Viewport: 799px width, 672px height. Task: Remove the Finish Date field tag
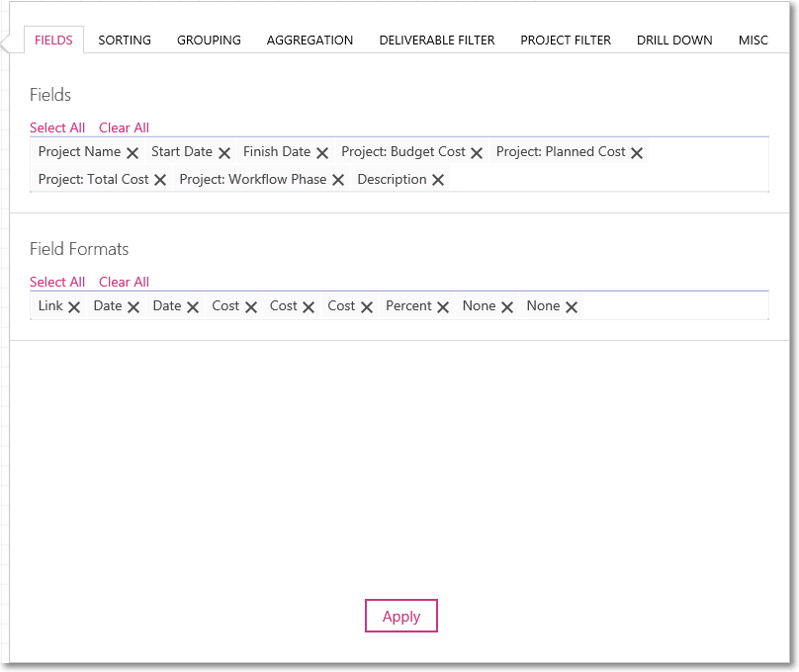[322, 153]
